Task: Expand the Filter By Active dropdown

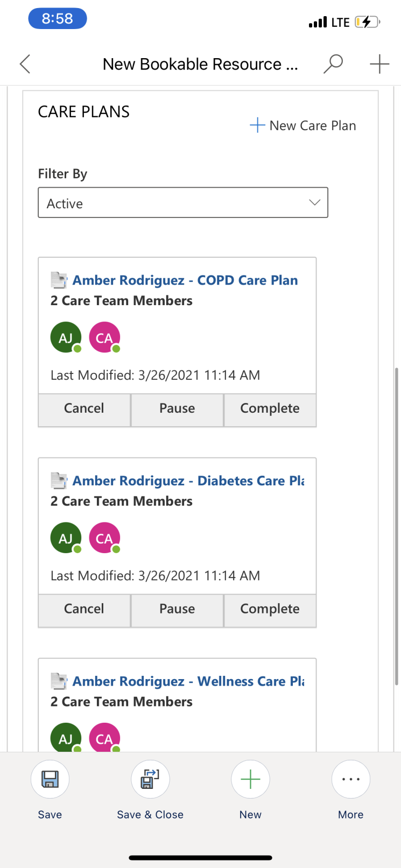Action: (182, 203)
